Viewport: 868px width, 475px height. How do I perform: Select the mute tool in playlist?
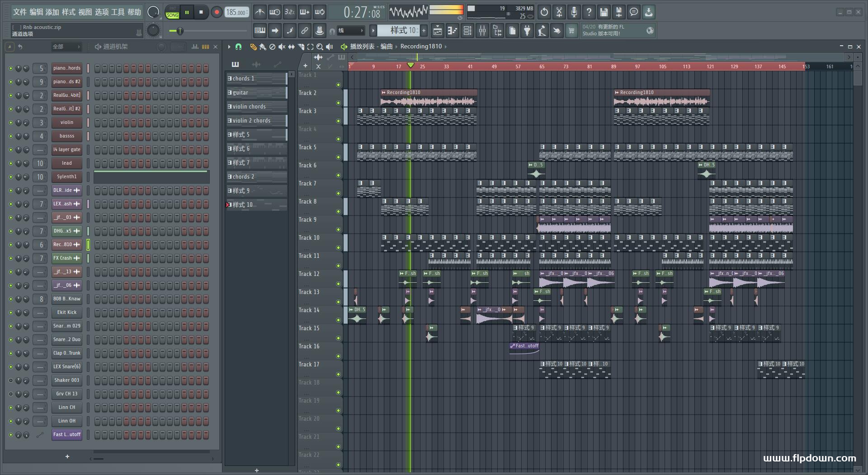click(282, 47)
